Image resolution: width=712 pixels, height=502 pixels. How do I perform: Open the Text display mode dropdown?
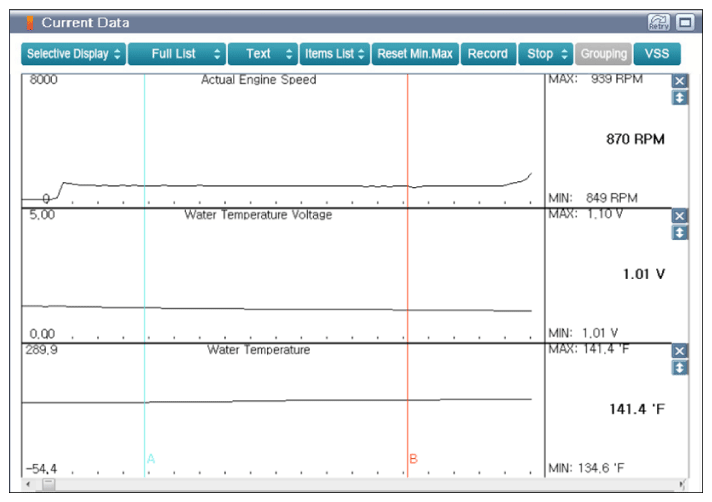coord(262,54)
